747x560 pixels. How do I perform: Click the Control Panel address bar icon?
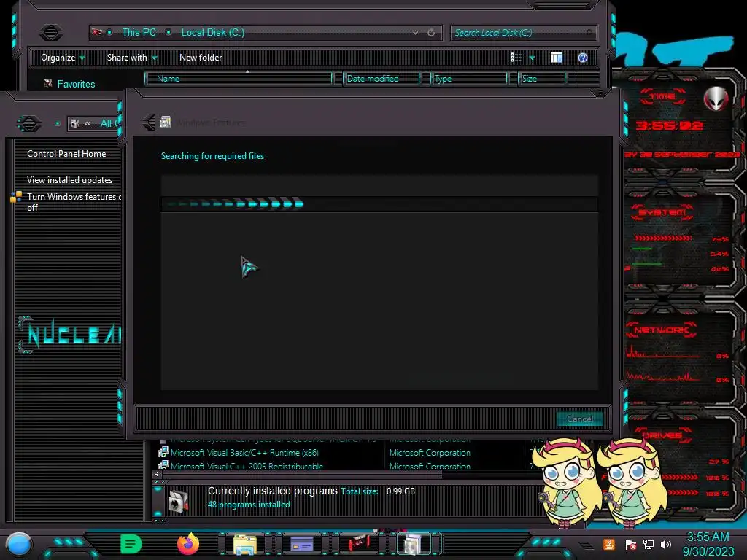click(74, 124)
